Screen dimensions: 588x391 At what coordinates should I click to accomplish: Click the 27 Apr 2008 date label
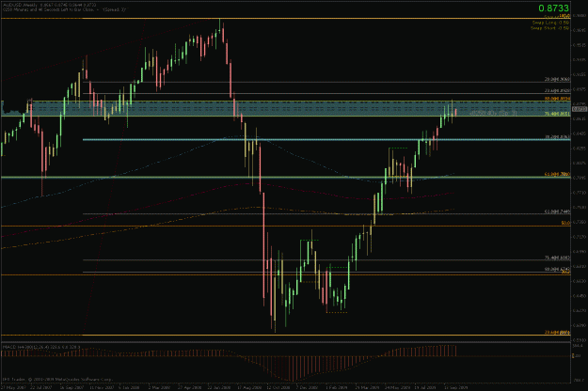coord(189,387)
